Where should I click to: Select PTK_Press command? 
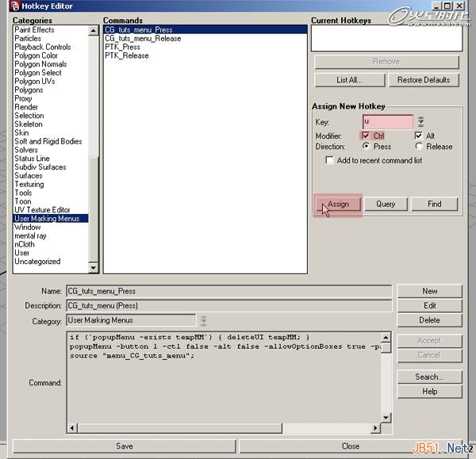tap(205, 47)
